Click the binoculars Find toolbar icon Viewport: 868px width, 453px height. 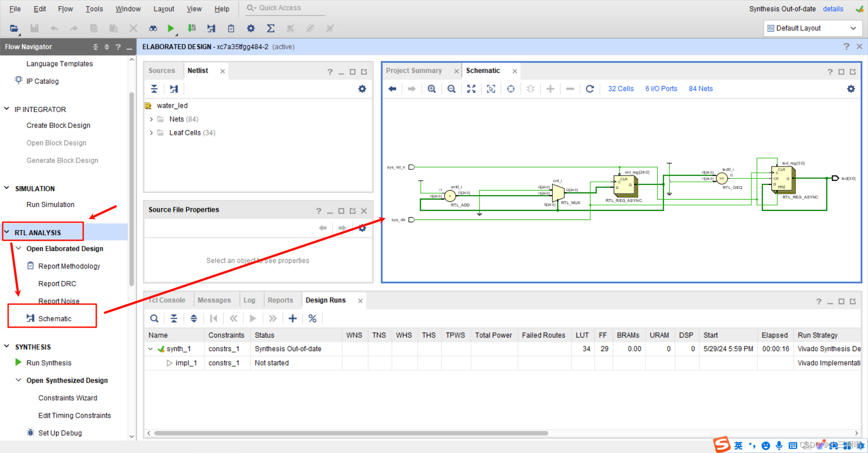153,29
